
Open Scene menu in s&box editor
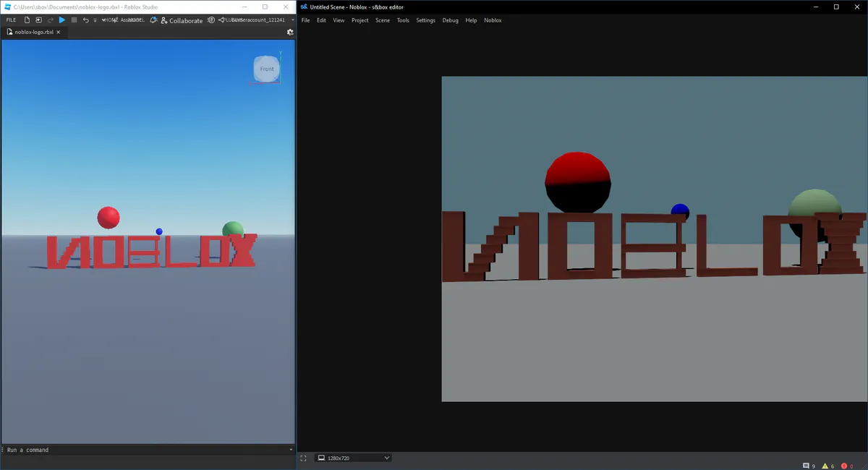(383, 20)
